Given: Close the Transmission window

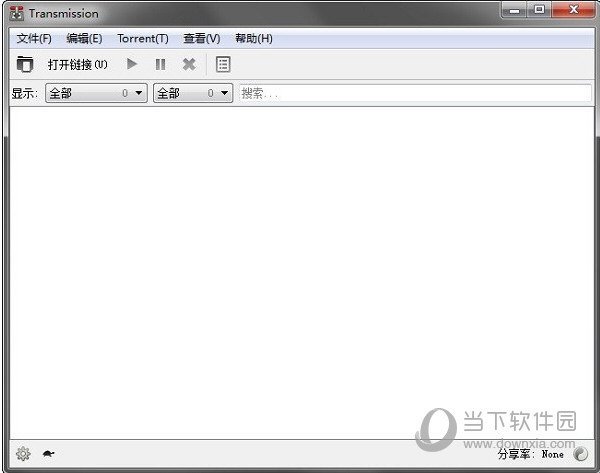Looking at the screenshot, I should [573, 10].
